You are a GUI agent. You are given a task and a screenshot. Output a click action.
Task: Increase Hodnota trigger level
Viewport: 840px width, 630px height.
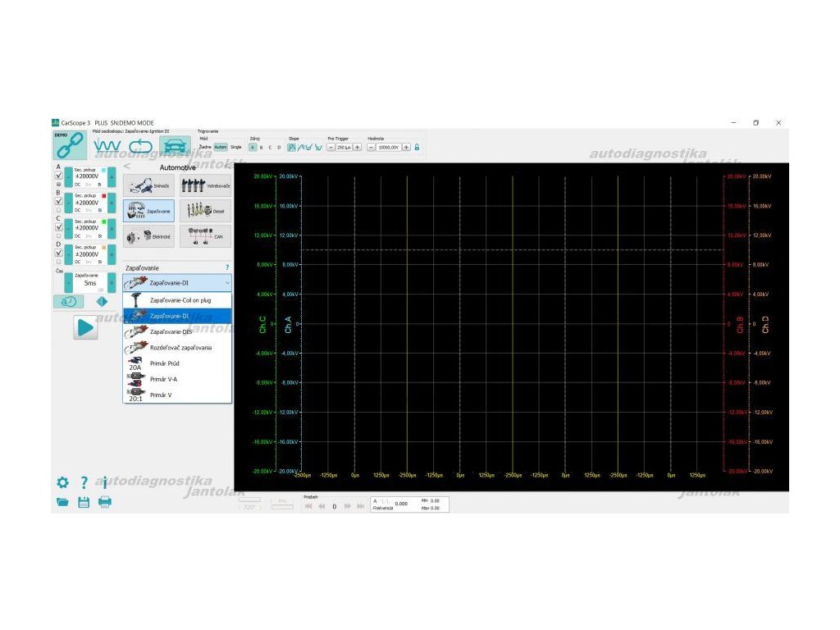406,148
